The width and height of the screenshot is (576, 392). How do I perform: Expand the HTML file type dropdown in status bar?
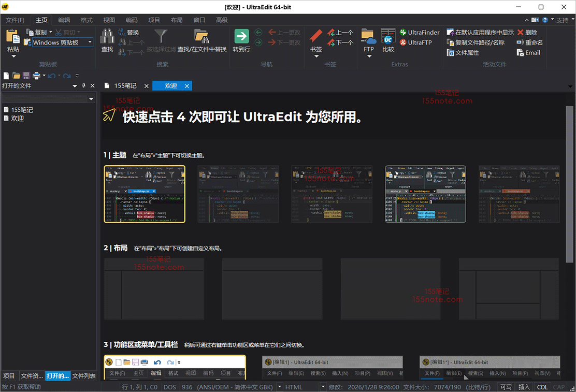pos(323,387)
